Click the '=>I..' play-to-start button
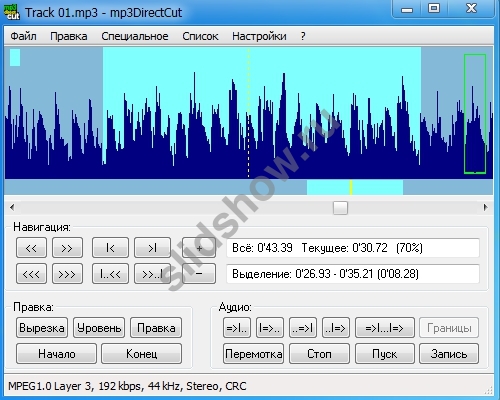The image size is (500, 400). (237, 328)
